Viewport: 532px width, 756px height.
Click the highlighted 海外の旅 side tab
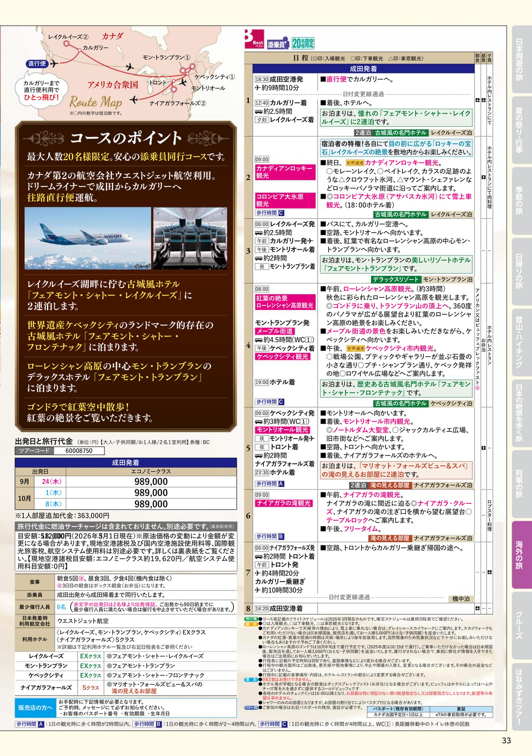pos(521,554)
